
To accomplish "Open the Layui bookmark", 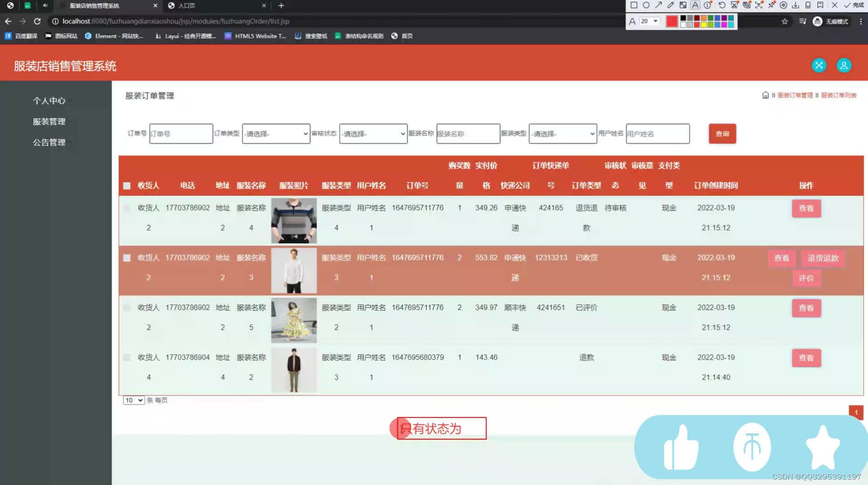I will pyautogui.click(x=186, y=36).
